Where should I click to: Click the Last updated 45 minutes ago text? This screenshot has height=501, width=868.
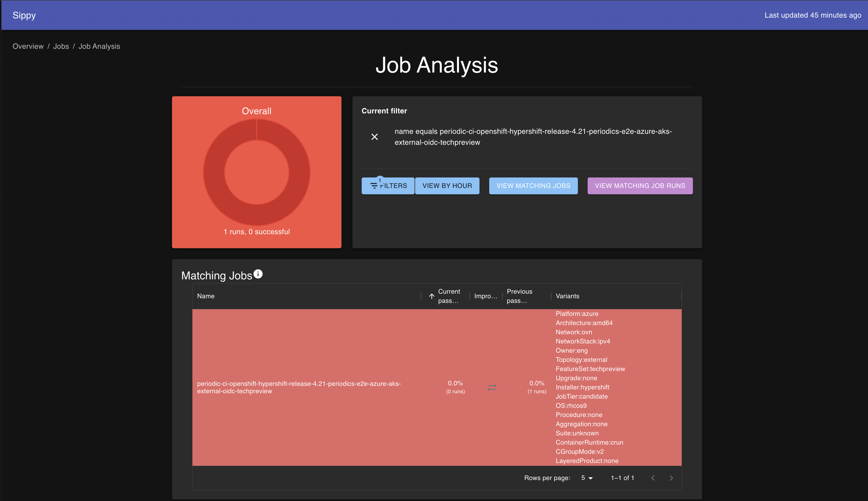tap(813, 15)
